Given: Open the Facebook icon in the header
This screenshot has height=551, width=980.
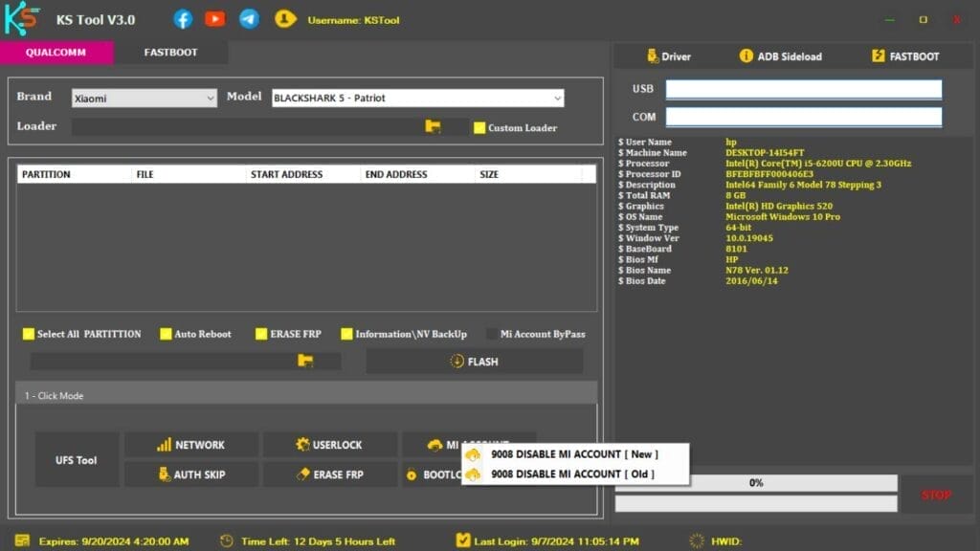Looking at the screenshot, I should (x=182, y=18).
